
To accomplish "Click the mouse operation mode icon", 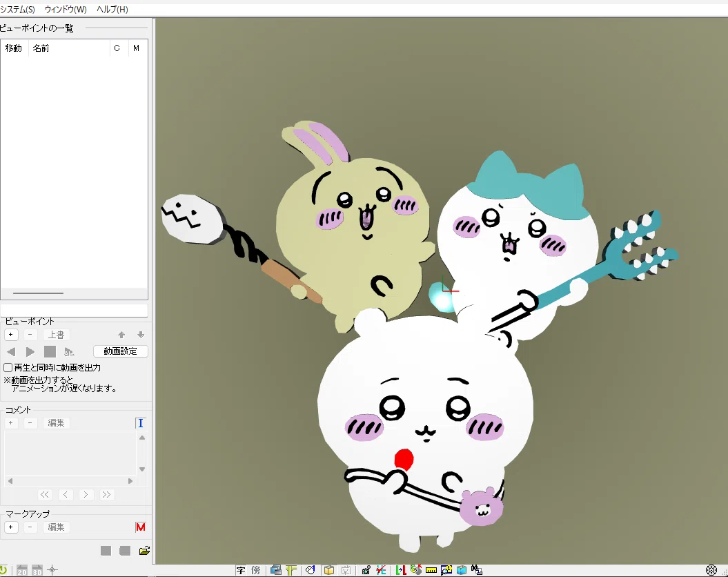I will (x=310, y=570).
